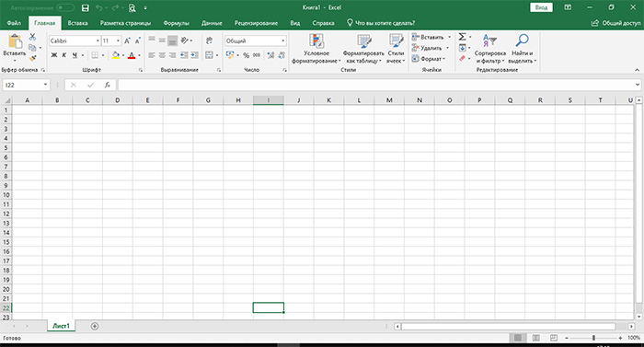Image resolution: width=644 pixels, height=347 pixels.
Task: Click the Cut scissors icon
Action: [32, 37]
